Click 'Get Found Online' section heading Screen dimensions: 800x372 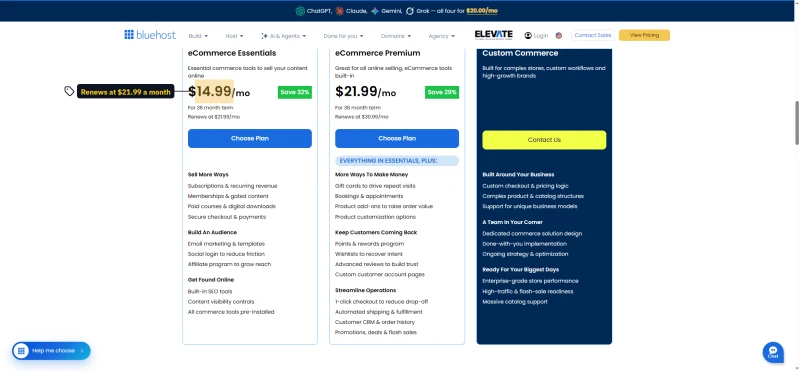(x=210, y=280)
